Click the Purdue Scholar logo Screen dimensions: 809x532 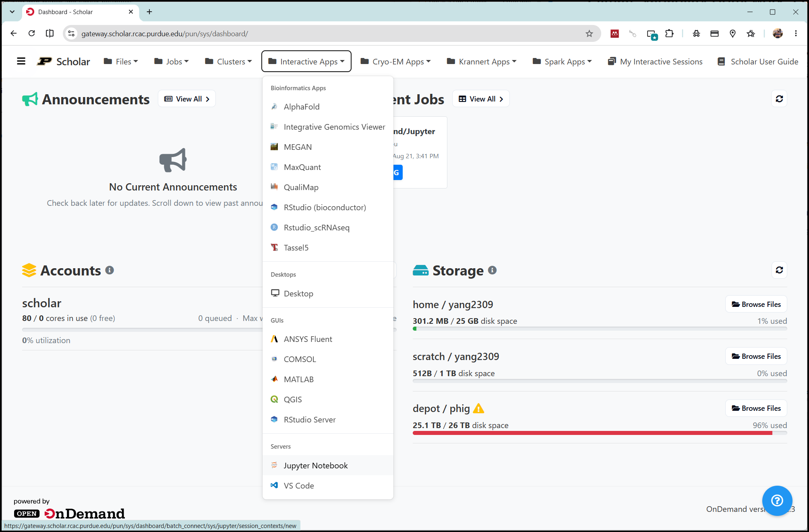pyautogui.click(x=63, y=62)
